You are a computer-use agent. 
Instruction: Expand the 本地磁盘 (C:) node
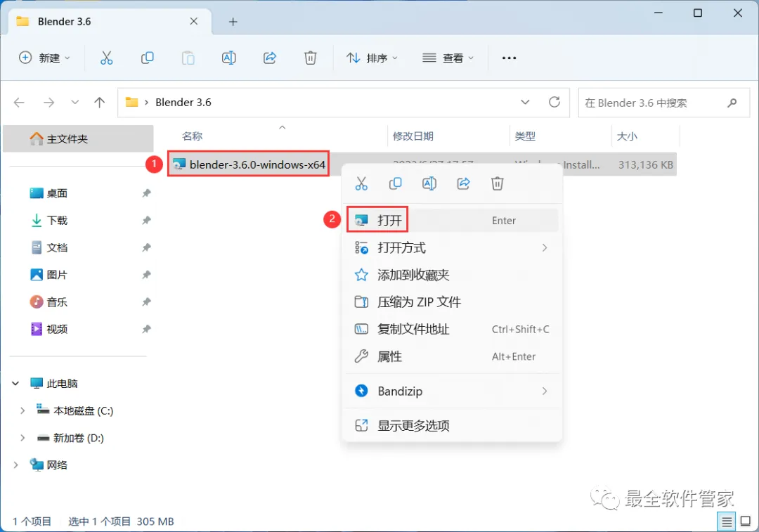click(22, 410)
